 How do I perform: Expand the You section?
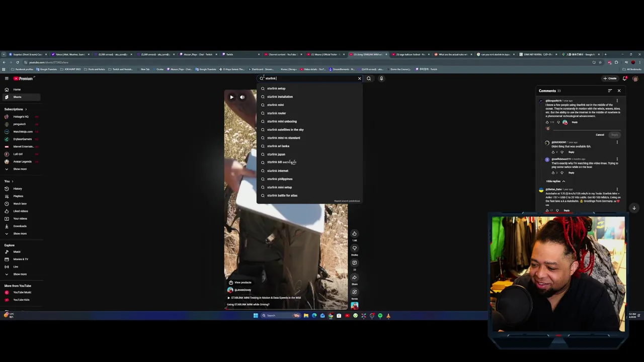point(9,181)
